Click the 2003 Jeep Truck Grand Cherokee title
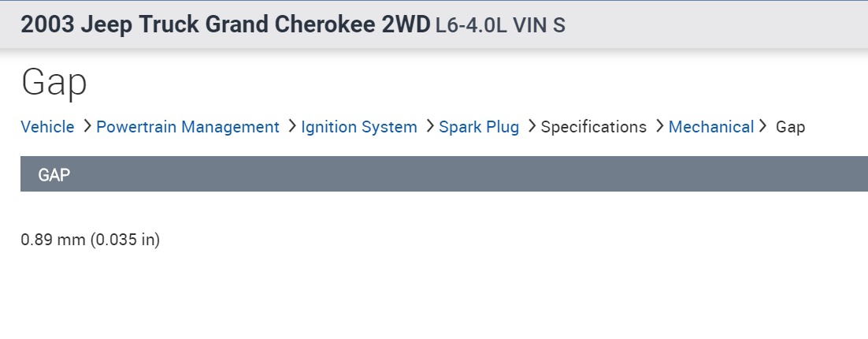868x339 pixels. pos(226,25)
